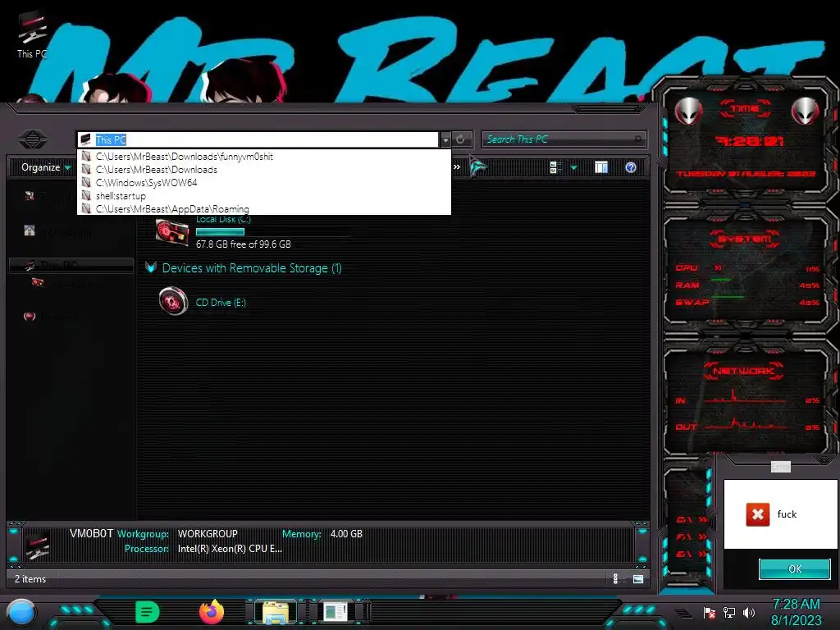Click the CD Drive (E:) icon
The image size is (840, 630).
coord(173,301)
